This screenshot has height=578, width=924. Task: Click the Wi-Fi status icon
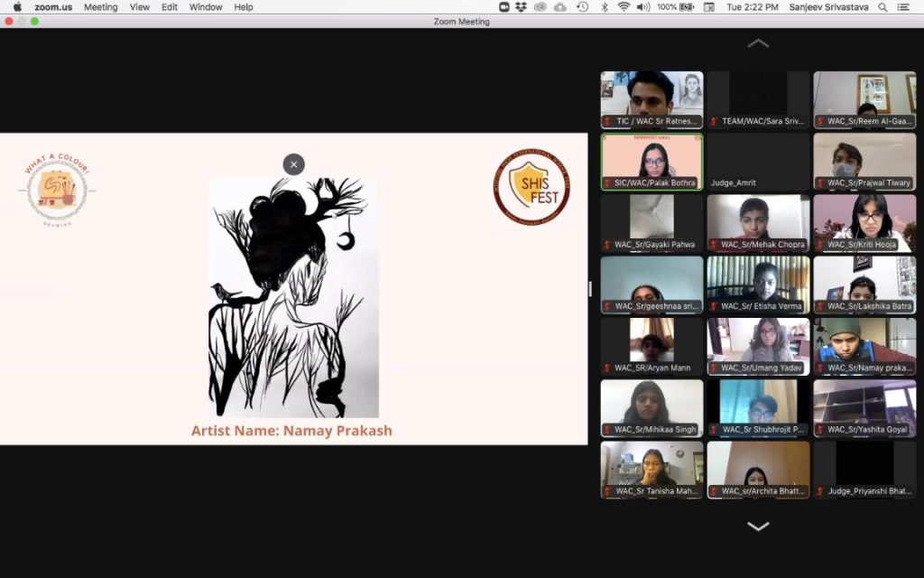(624, 7)
